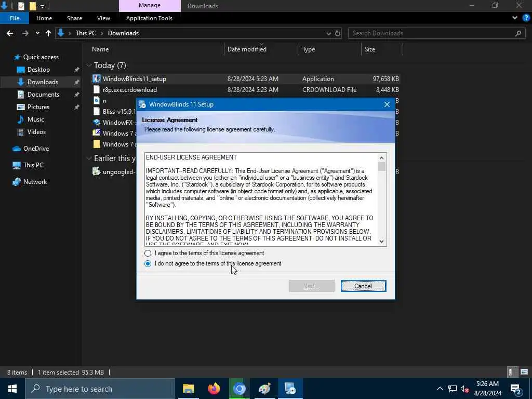Open Documents in sidebar
Screen dimensions: 532x399
pyautogui.click(x=43, y=95)
